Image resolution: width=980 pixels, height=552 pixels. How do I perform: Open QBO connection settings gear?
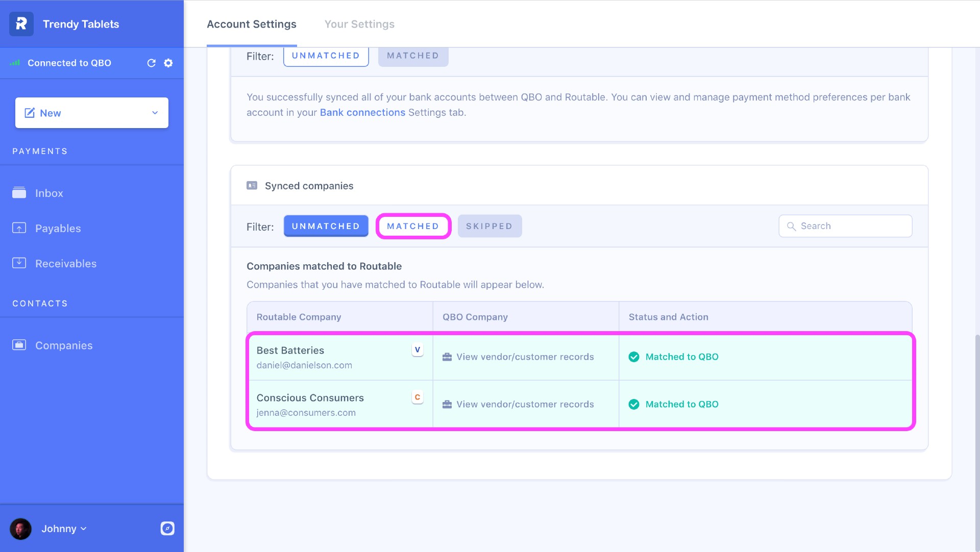(168, 63)
